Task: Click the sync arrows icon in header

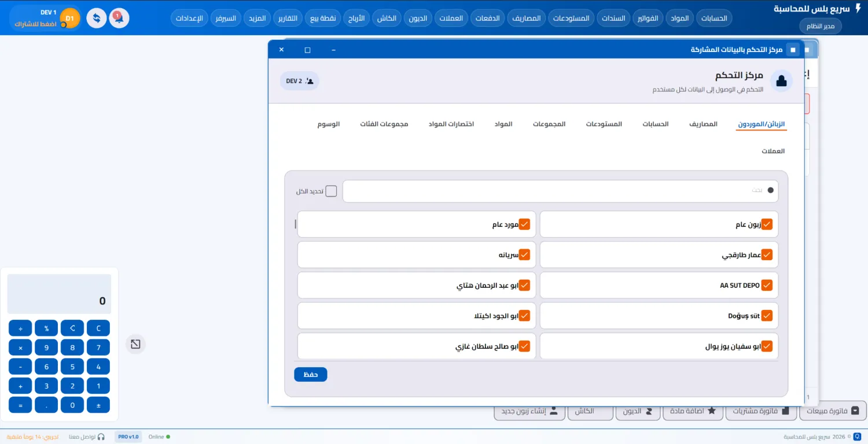Action: coord(97,18)
